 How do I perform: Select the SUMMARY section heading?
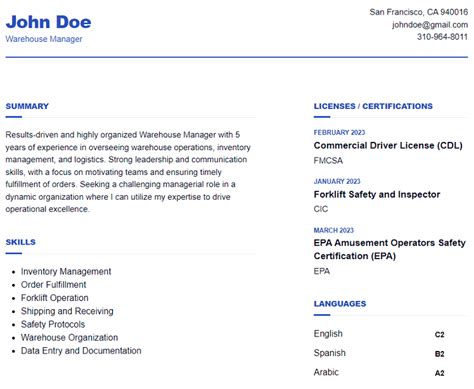pyautogui.click(x=27, y=106)
